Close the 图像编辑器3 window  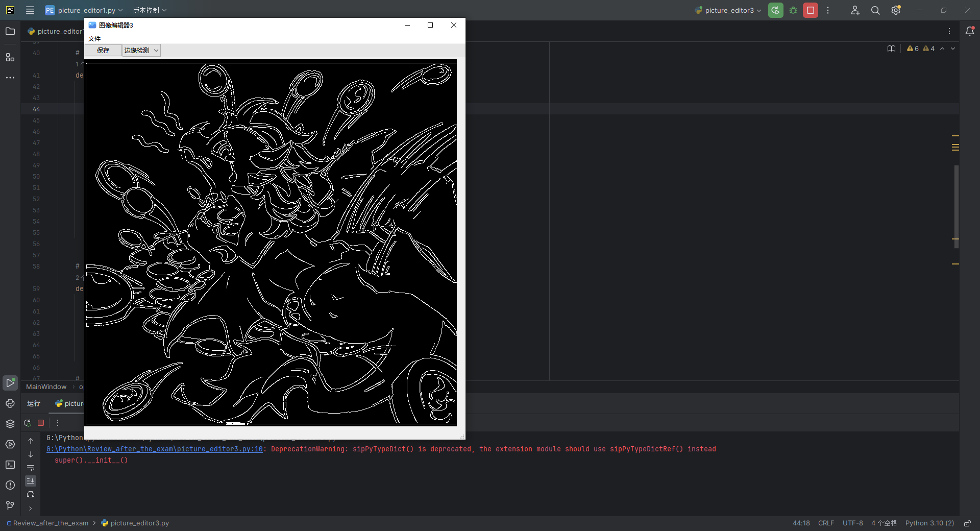pos(454,25)
